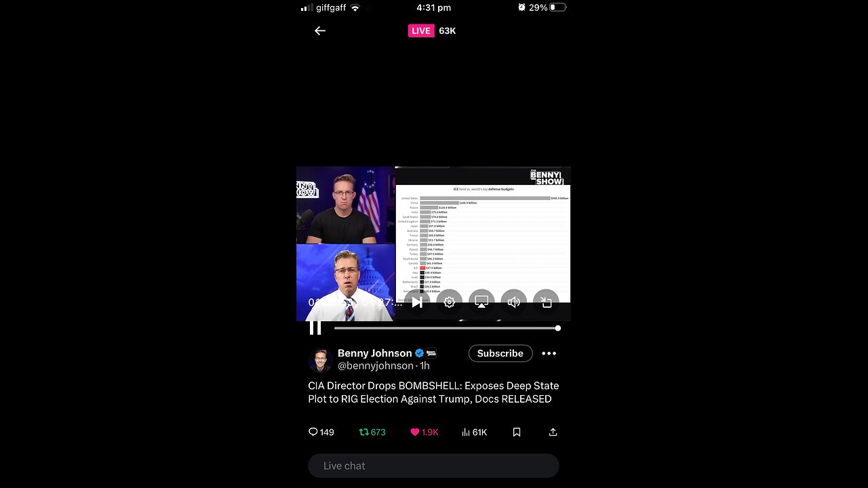Open replies with 149 comments icon
Viewport: 868px width, 488px height.
[x=321, y=432]
